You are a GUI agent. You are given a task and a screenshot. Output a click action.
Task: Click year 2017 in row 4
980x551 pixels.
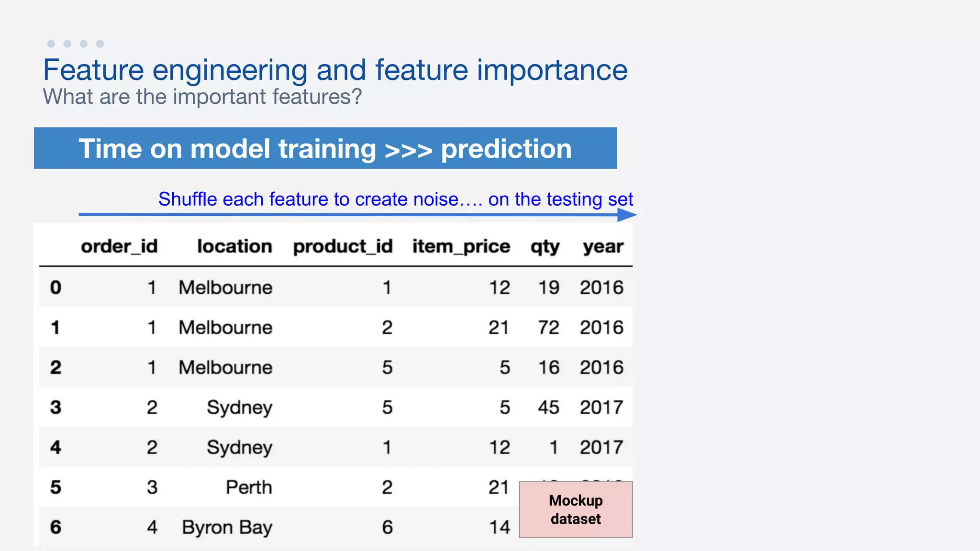(601, 447)
